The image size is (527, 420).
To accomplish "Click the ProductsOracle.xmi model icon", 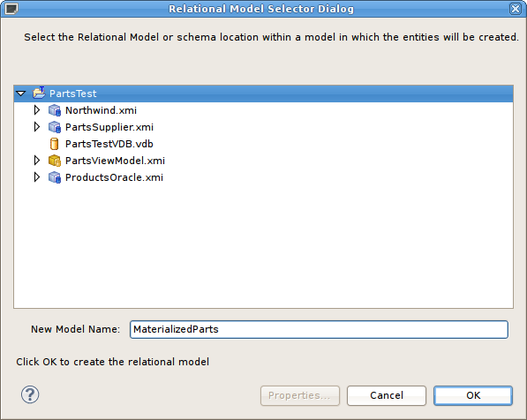I will (55, 177).
